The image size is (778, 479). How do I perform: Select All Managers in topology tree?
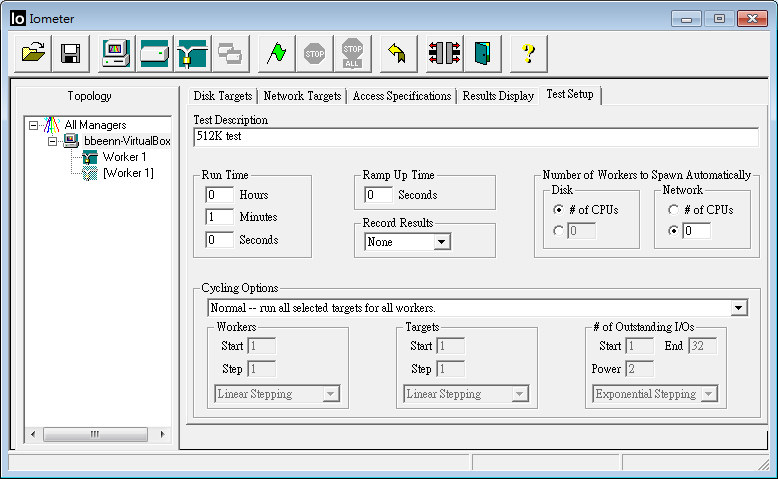click(95, 125)
